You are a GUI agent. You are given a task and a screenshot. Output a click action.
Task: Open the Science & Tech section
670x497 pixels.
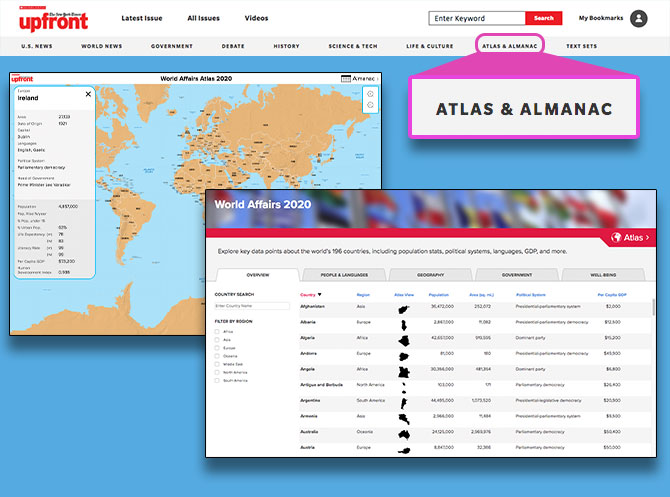[353, 46]
